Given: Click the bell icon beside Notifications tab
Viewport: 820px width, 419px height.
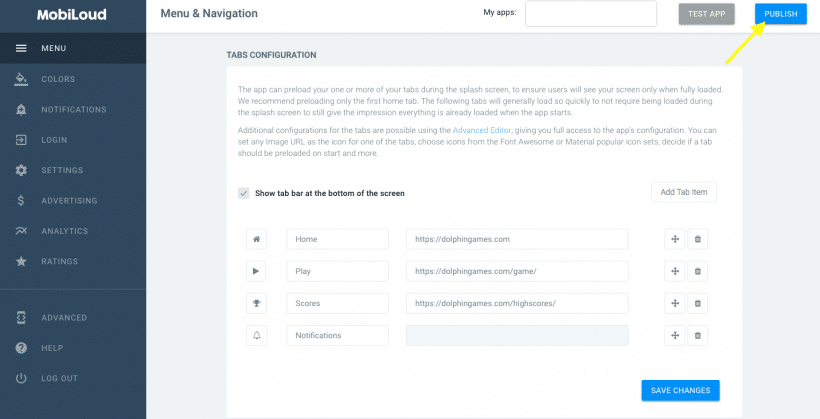Looking at the screenshot, I should tap(257, 335).
